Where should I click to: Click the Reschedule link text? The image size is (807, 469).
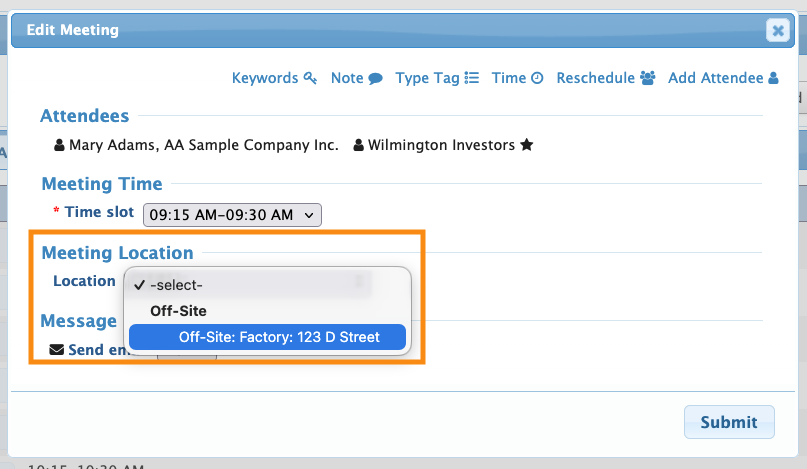595,78
